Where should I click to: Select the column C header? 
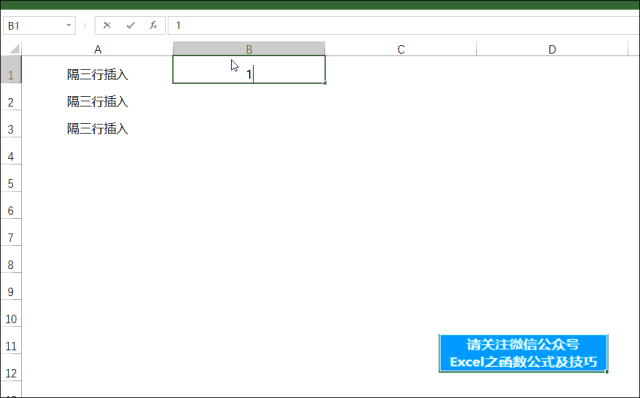click(401, 49)
